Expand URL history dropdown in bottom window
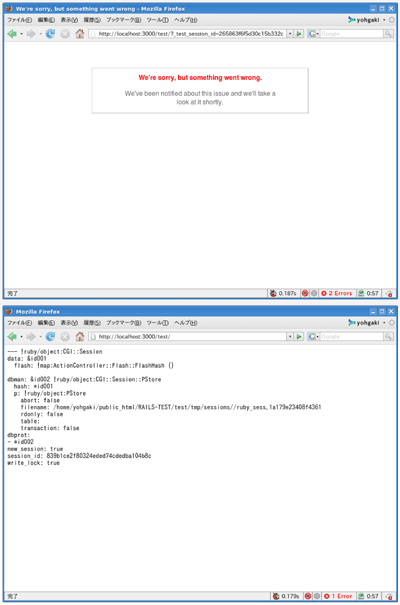This screenshot has height=605, width=400. point(290,337)
